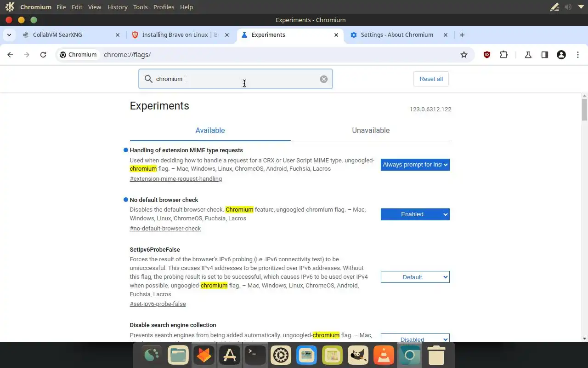Click the scrollbar down arrow
This screenshot has width=588, height=368.
[584, 339]
